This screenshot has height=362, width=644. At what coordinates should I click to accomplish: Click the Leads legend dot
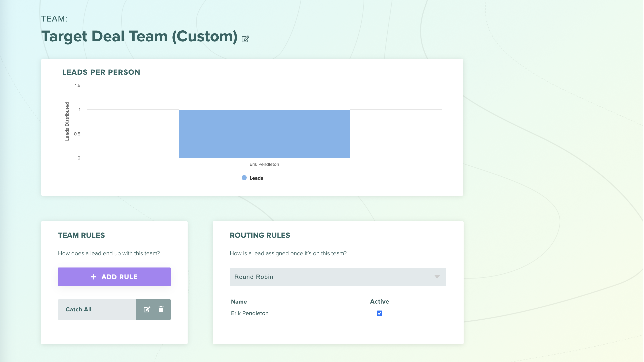pos(244,178)
